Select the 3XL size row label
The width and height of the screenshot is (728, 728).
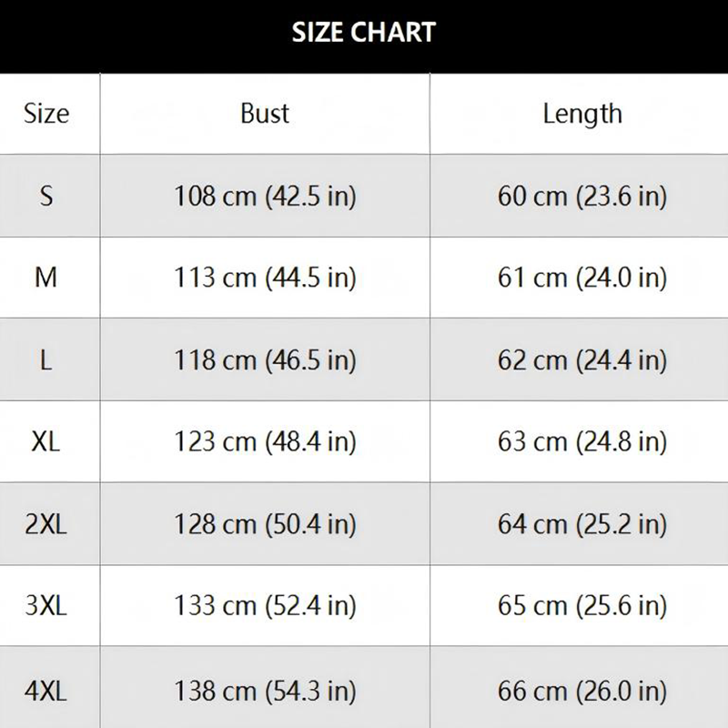pyautogui.click(x=46, y=605)
